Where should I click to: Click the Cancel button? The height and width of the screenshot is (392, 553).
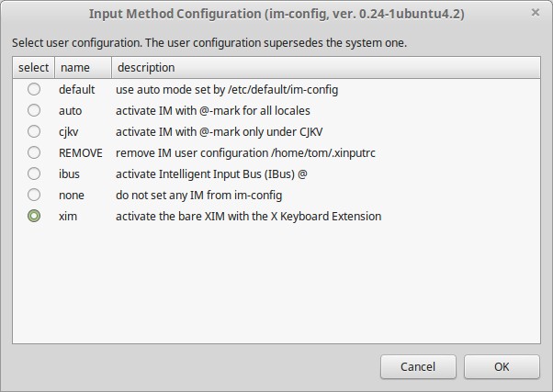coord(418,366)
